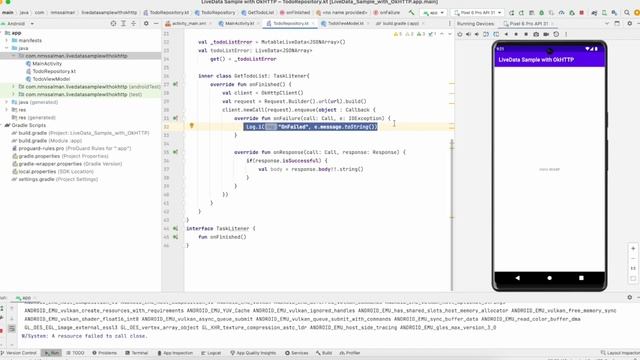640x360 pixels.
Task: Collapse the java folder
Action: tap(7, 48)
